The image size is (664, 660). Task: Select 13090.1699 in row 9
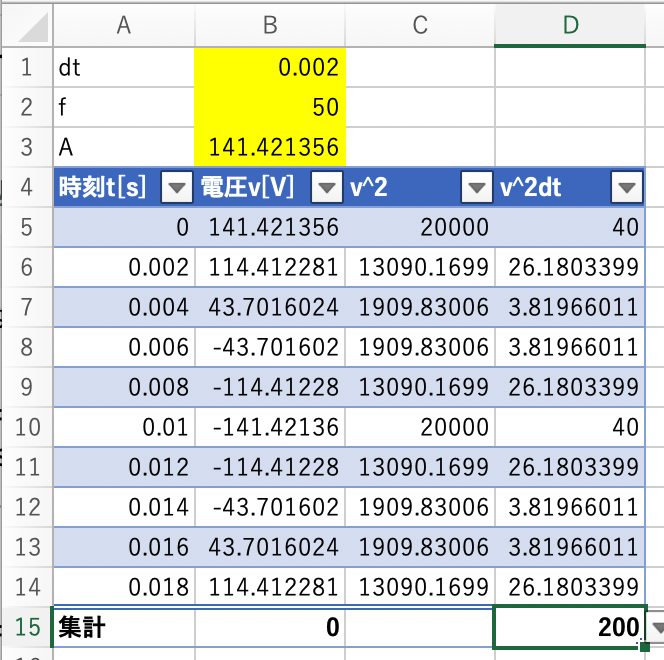click(x=420, y=387)
